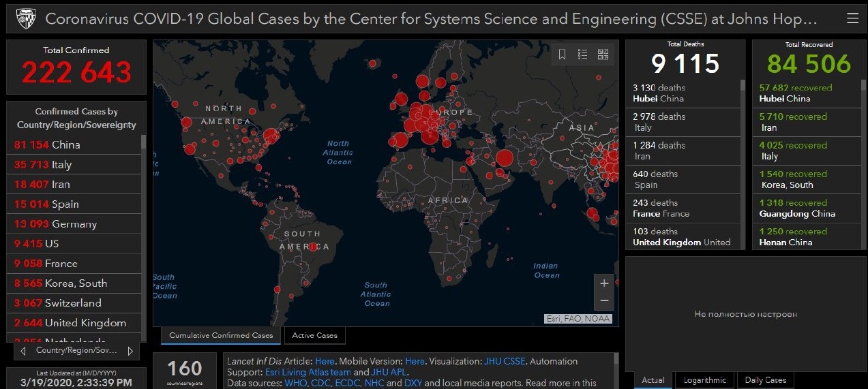
Task: Select Spain in confirmed cases list
Action: 74,204
